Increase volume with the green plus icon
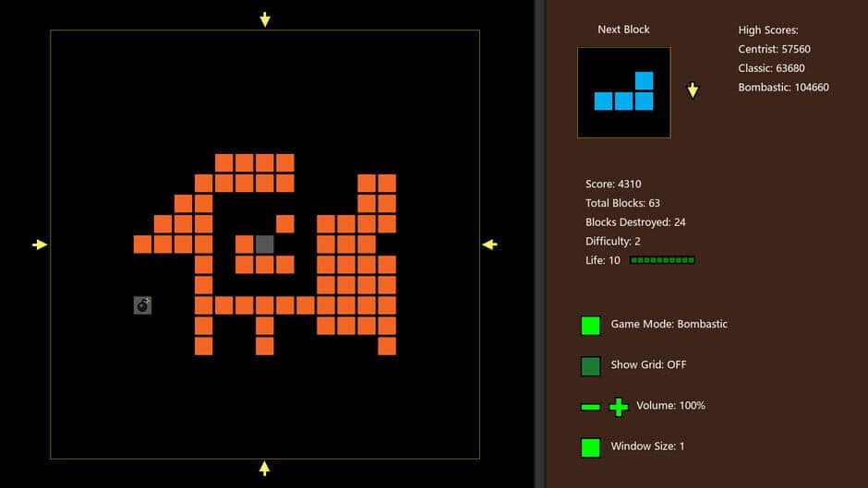The height and width of the screenshot is (488, 868). click(x=619, y=407)
